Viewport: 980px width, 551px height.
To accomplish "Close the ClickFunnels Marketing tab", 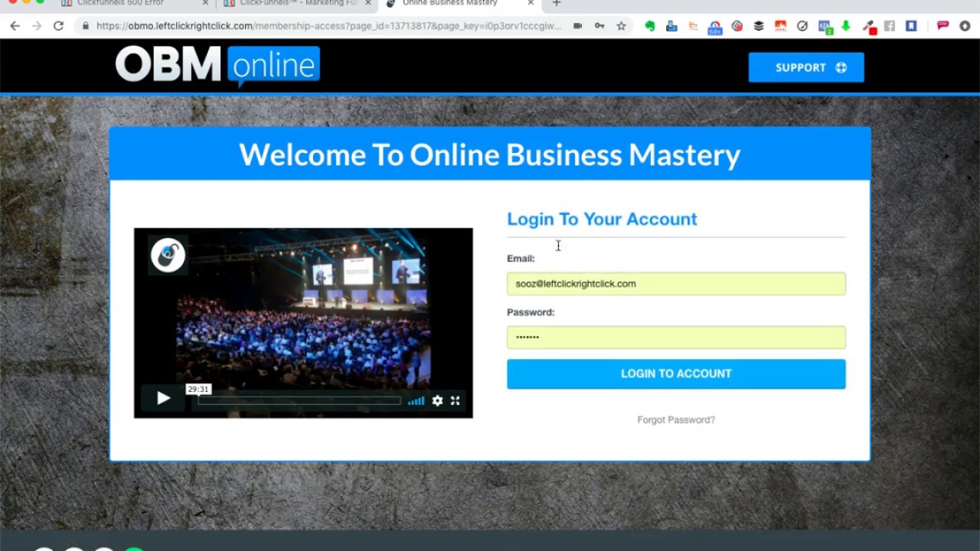I will click(x=367, y=3).
